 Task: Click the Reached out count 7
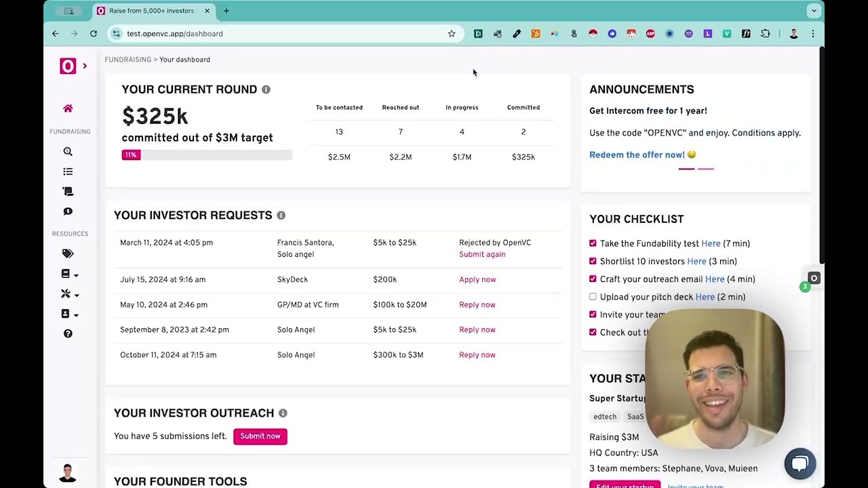point(401,132)
